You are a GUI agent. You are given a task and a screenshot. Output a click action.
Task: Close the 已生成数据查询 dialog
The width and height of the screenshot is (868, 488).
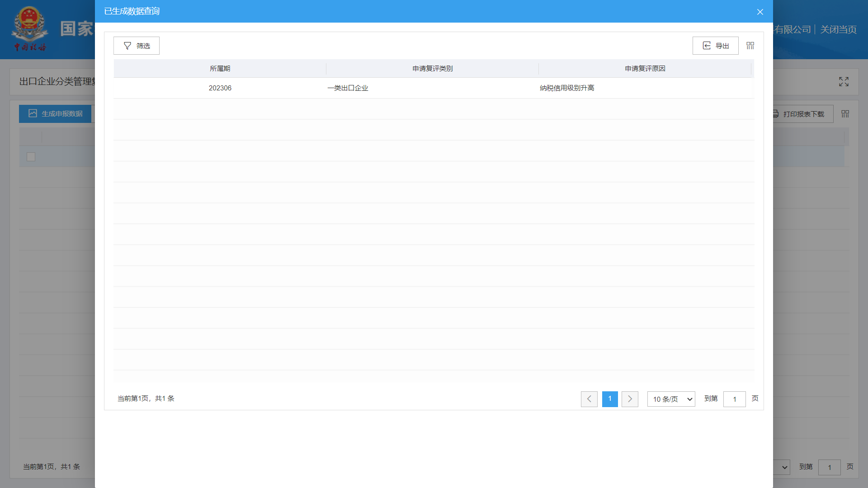coord(760,12)
